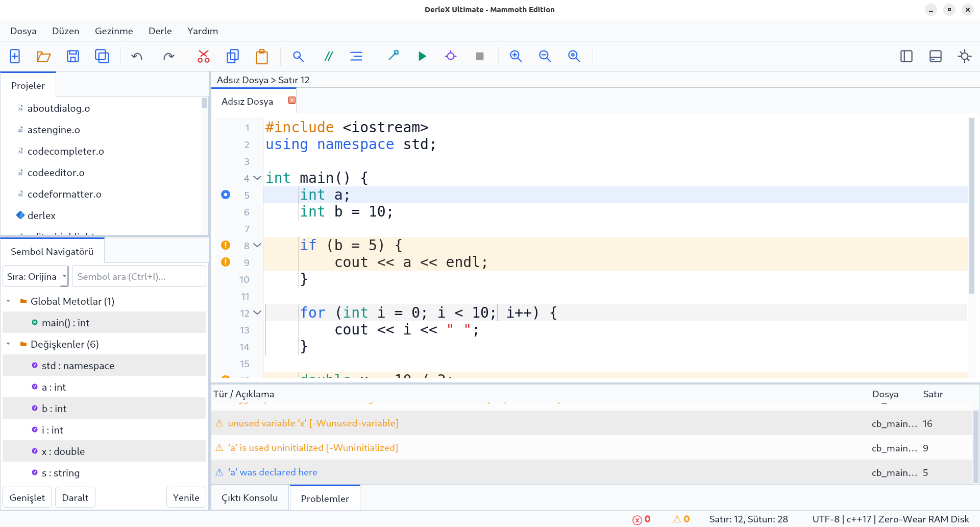
Task: Click the Sembol ara search field
Action: pos(139,276)
